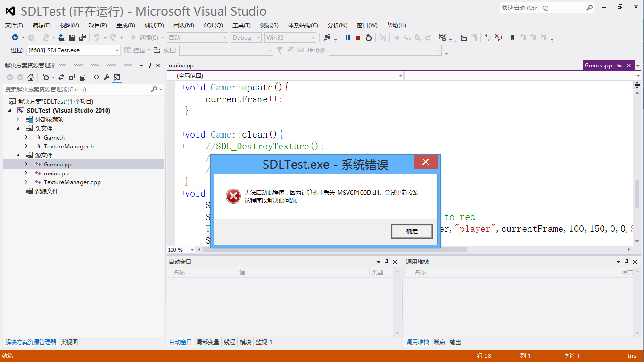Open Properties via the wrench icon

point(107,77)
